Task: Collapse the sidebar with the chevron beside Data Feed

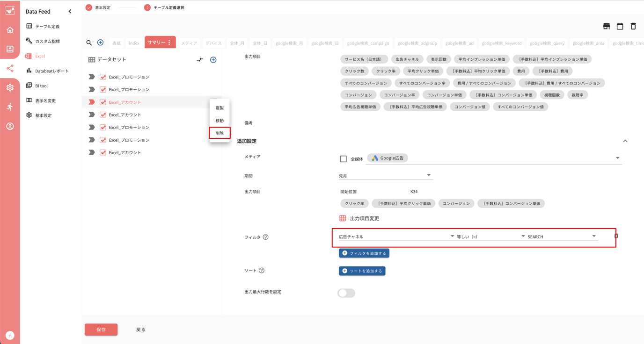Action: click(x=70, y=11)
